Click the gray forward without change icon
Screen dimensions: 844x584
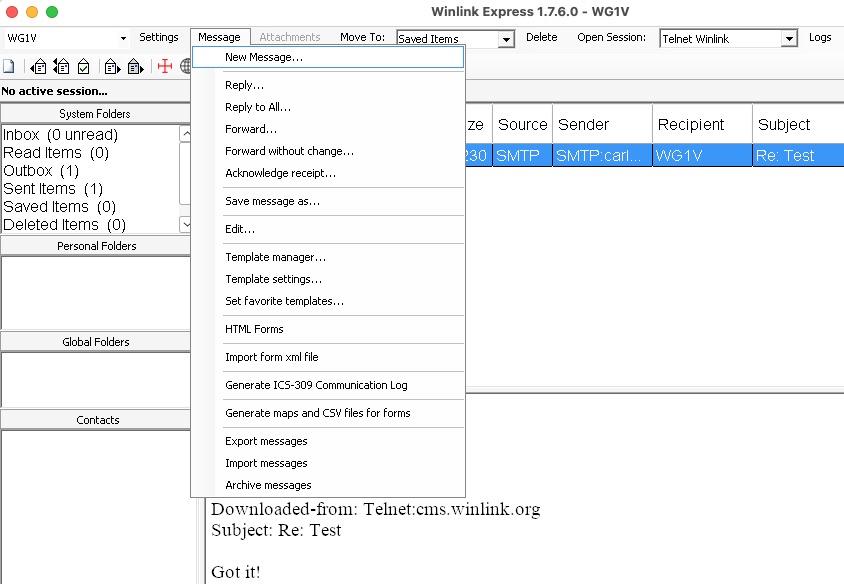(134, 67)
